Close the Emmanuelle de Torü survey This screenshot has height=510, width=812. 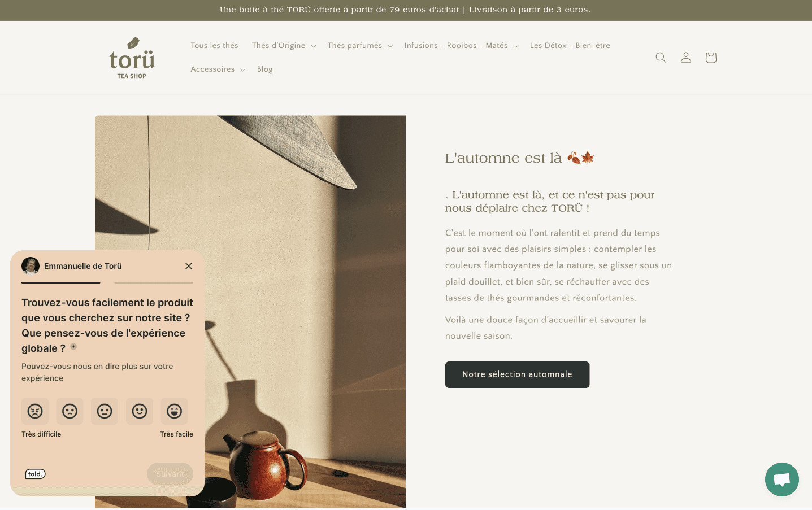pyautogui.click(x=189, y=266)
